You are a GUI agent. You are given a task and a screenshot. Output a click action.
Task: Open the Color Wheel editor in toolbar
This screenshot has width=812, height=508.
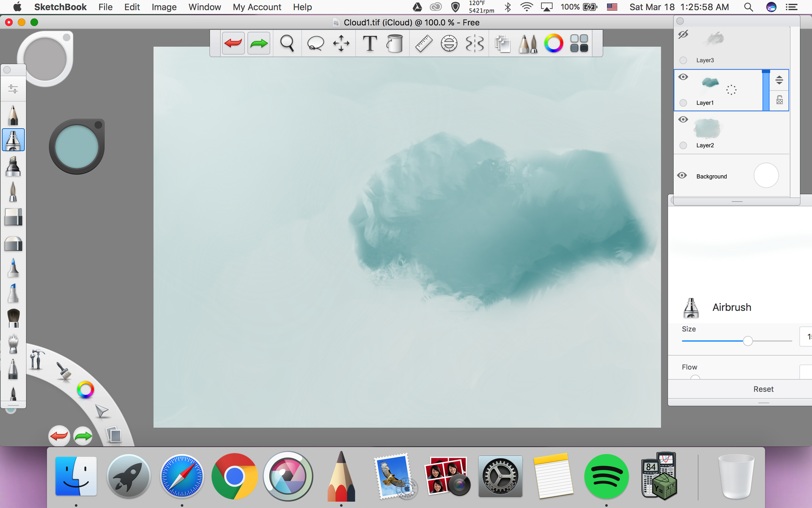pyautogui.click(x=554, y=43)
